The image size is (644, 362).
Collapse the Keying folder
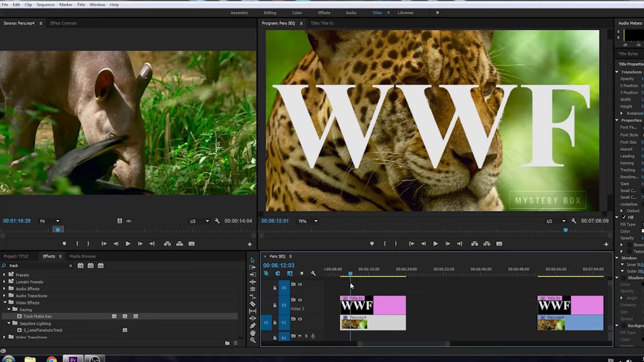[9, 310]
